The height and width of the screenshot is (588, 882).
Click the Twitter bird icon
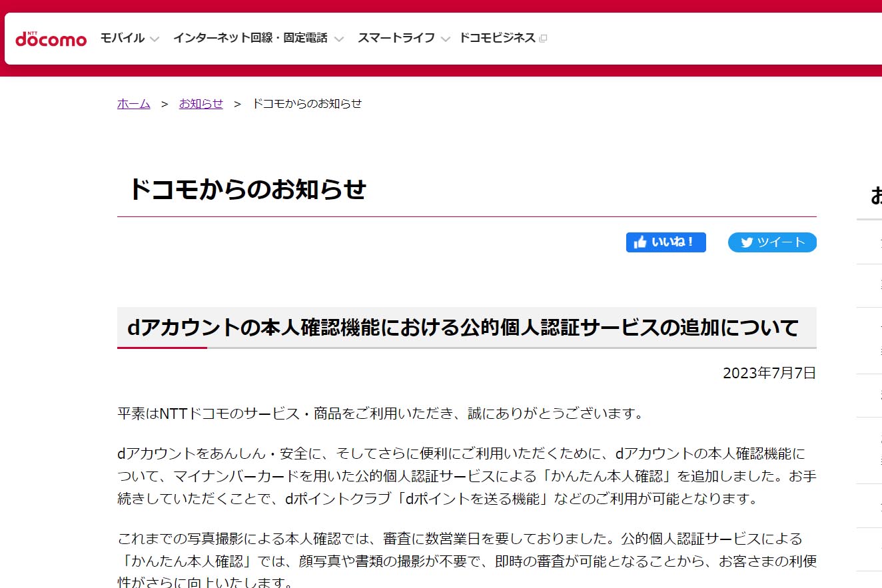[x=746, y=242]
